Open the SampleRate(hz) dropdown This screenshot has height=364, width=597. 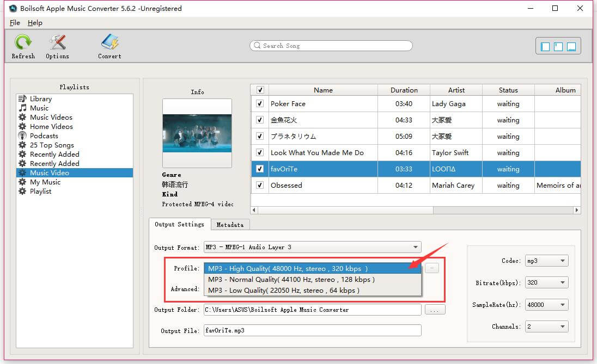tap(546, 305)
